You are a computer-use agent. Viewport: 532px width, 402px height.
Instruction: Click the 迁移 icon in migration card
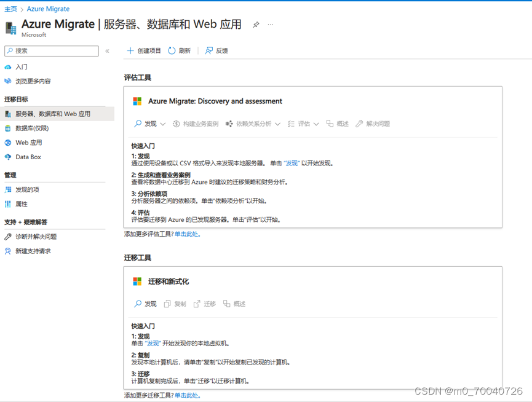click(x=197, y=304)
